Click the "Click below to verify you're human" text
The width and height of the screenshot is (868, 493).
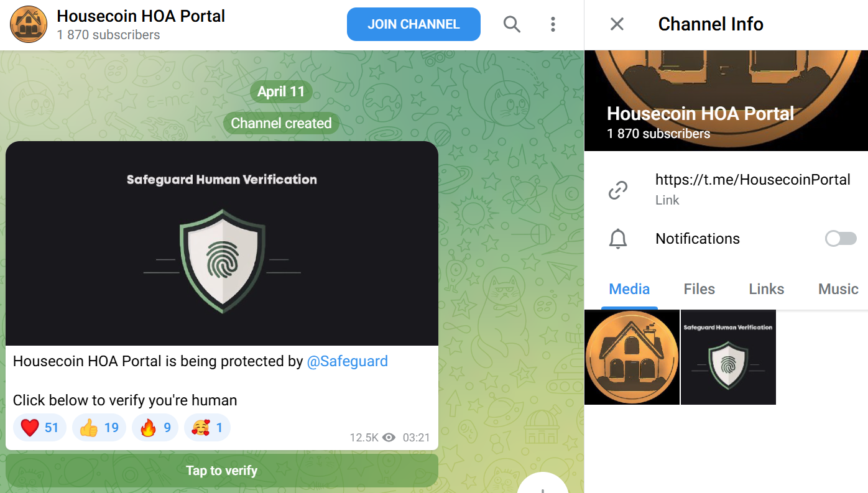(x=125, y=400)
